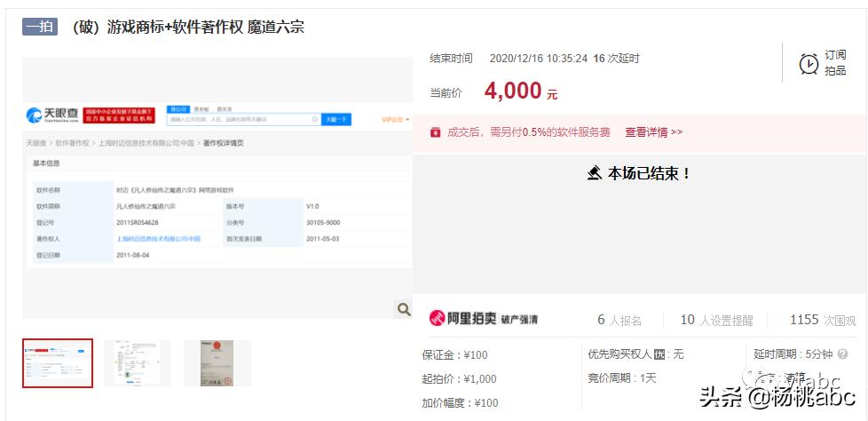Click the red service fee notice icon

point(436,132)
